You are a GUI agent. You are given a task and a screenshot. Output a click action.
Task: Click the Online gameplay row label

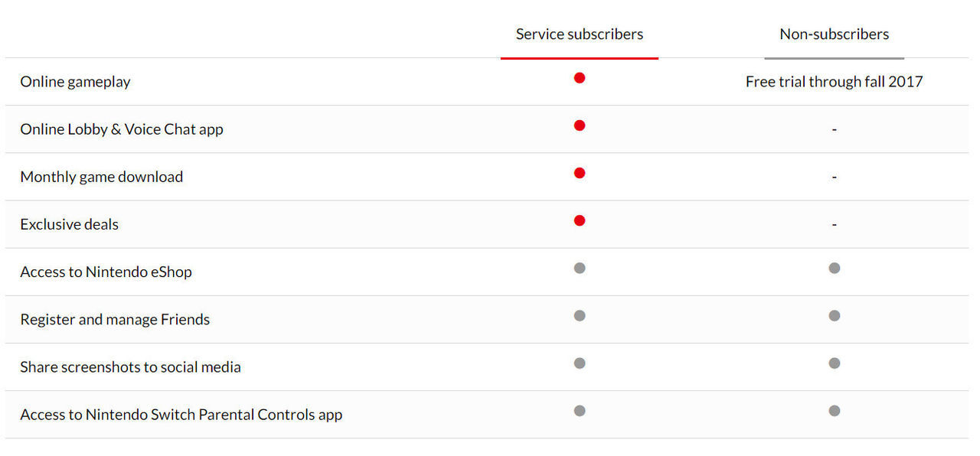[x=75, y=82]
